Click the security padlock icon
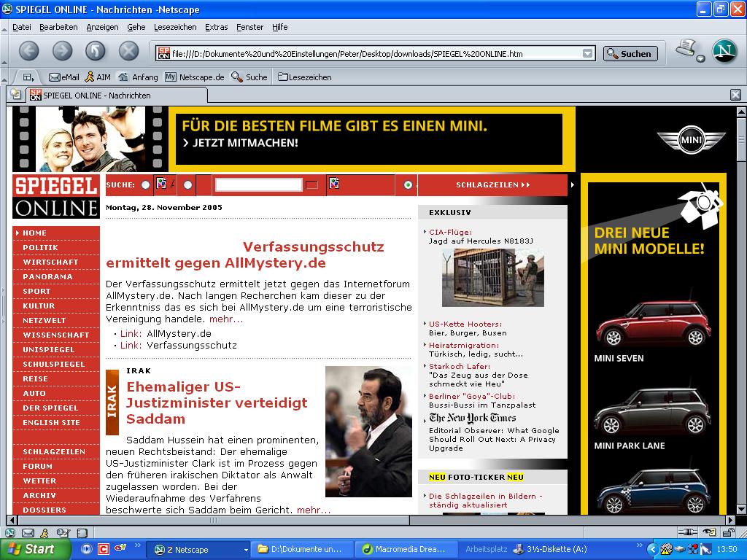 (729, 532)
